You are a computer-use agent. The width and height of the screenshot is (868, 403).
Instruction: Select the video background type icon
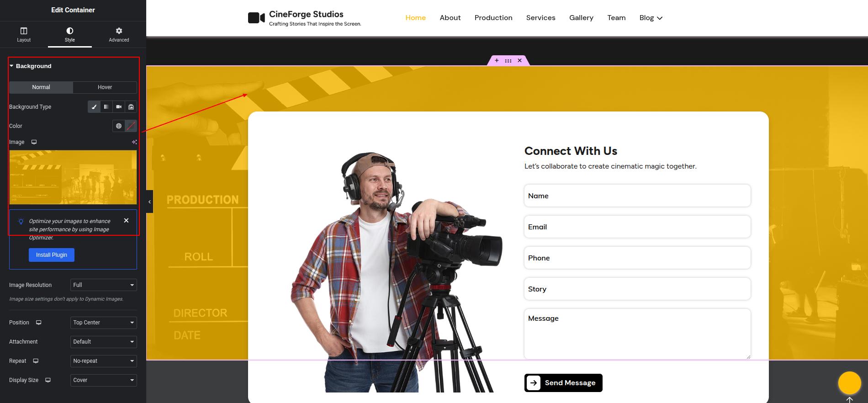click(x=119, y=107)
